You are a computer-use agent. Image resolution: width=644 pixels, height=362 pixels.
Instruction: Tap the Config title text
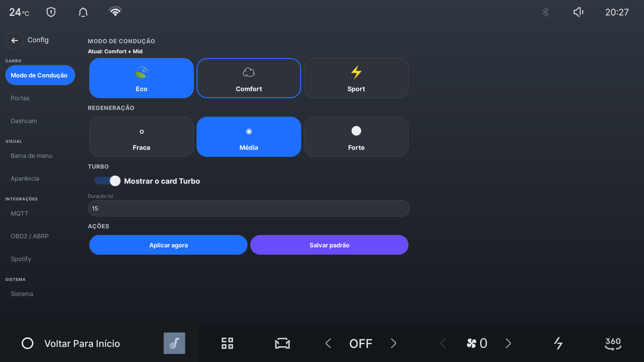pyautogui.click(x=38, y=40)
